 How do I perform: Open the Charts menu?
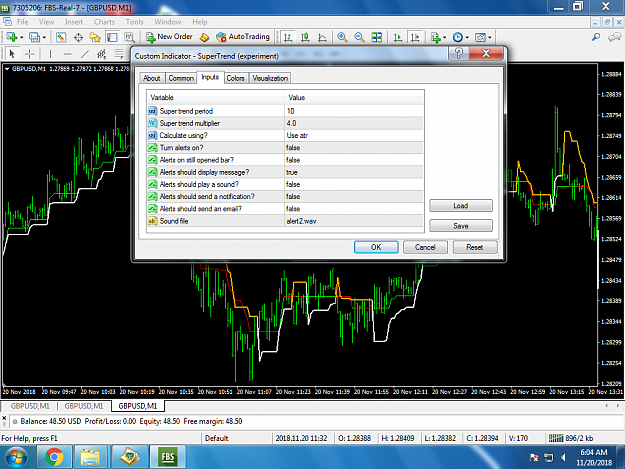(104, 22)
